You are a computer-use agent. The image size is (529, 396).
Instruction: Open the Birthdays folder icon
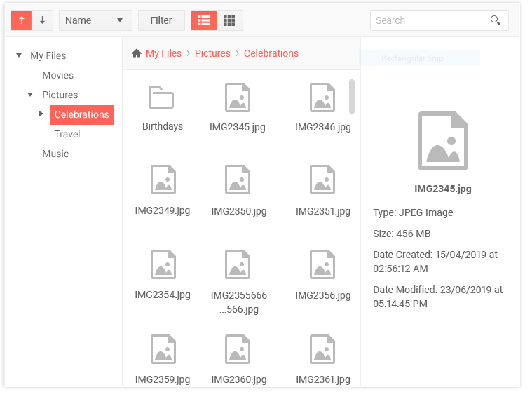[162, 98]
